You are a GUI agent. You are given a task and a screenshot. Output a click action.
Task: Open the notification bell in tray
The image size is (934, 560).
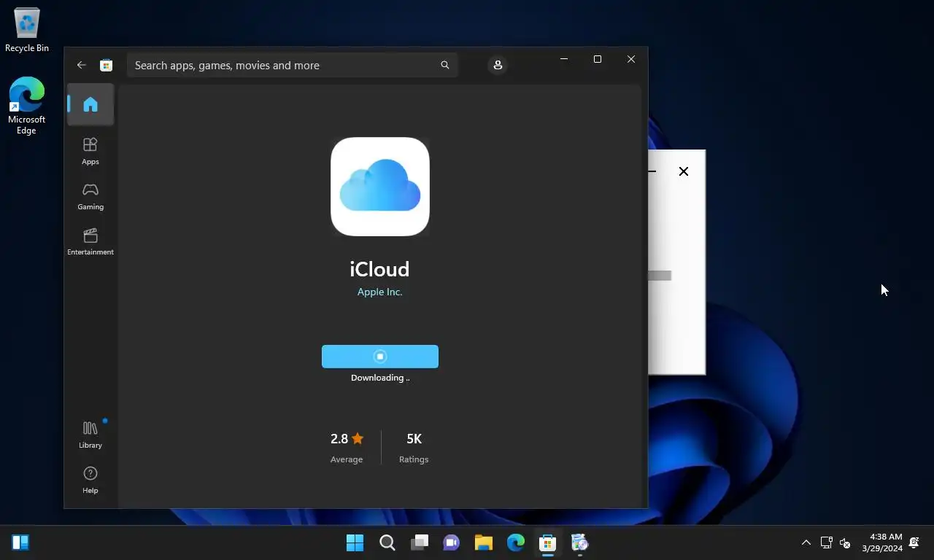click(x=914, y=542)
